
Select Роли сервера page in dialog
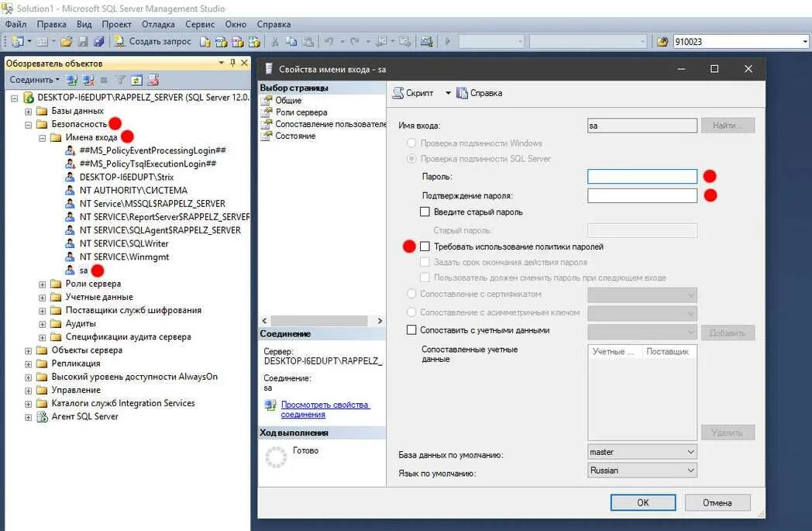[x=301, y=112]
